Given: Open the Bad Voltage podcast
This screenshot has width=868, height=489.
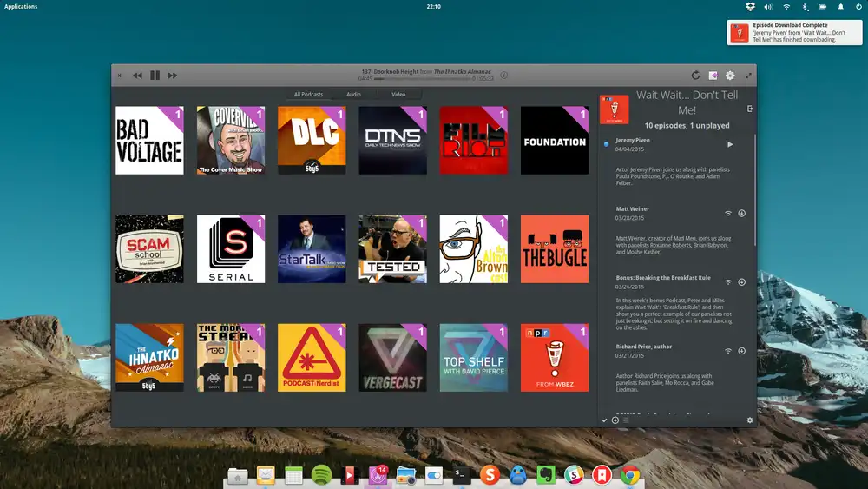Looking at the screenshot, I should (x=149, y=140).
